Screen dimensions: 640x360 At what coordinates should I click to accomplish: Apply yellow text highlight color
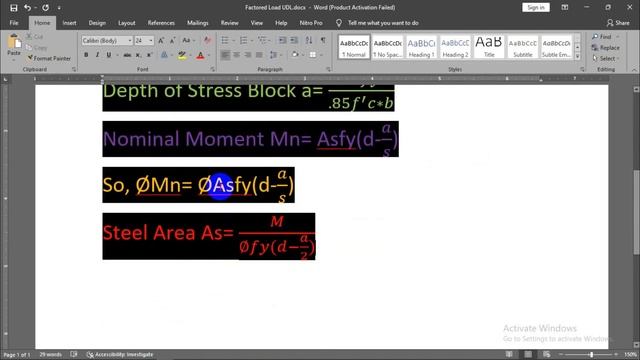pos(182,55)
